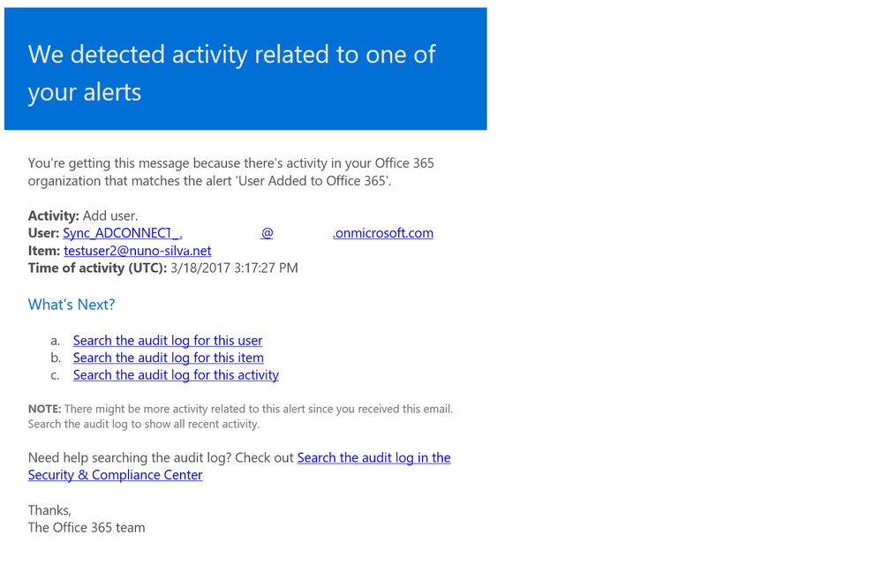Open 'Search the audit log in the' help link
Image resolution: width=882 pixels, height=588 pixels.
point(373,457)
